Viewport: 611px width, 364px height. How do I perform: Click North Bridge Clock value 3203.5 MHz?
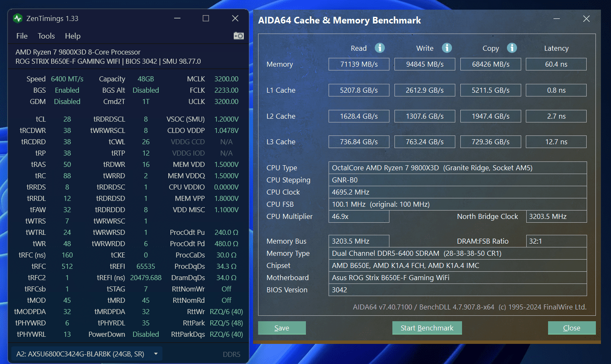tap(556, 216)
